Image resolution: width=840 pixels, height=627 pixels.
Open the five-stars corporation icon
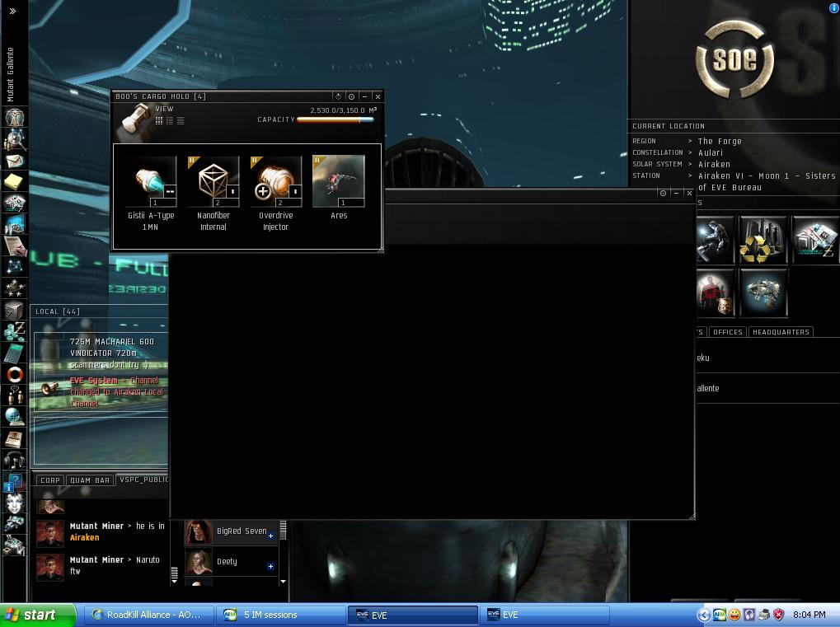click(x=15, y=288)
